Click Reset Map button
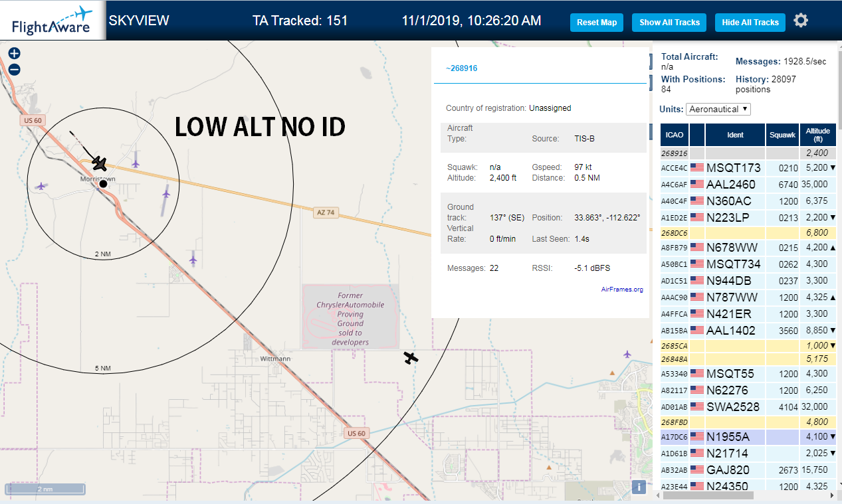842x504 pixels. pos(597,23)
